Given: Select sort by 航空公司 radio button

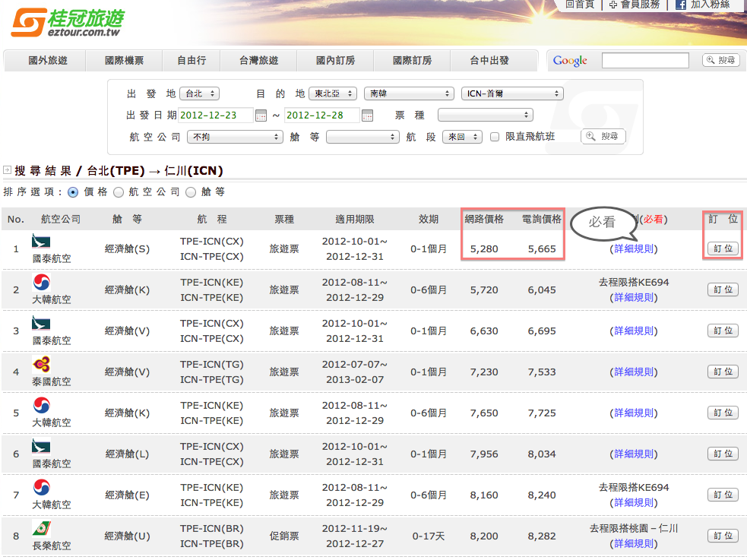Looking at the screenshot, I should (x=119, y=192).
